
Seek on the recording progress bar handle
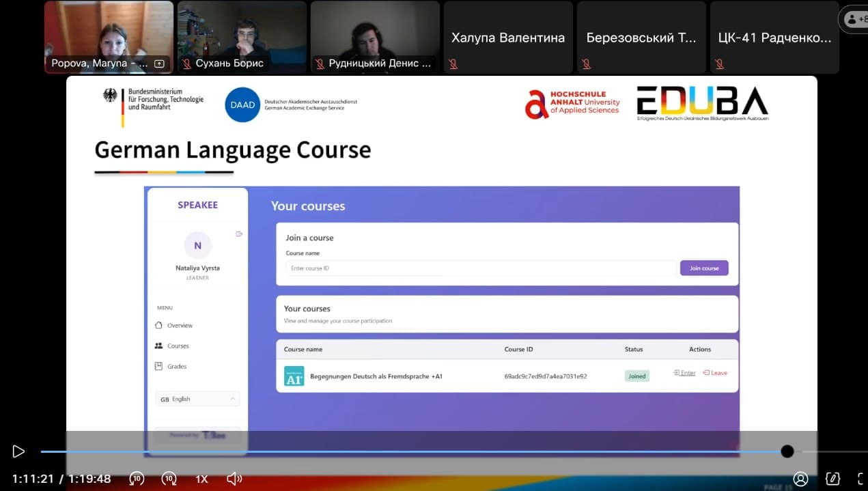point(787,451)
